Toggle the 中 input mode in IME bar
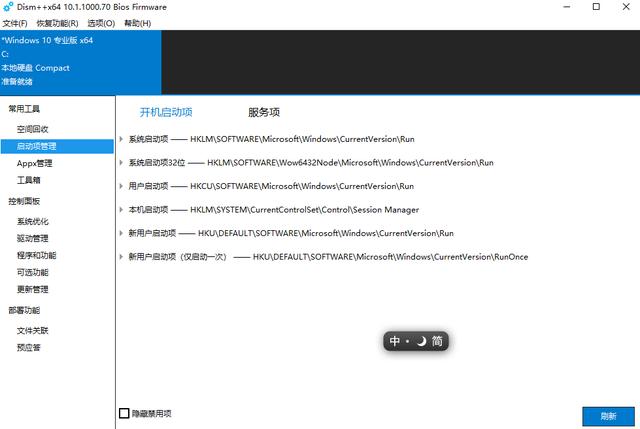Image resolution: width=640 pixels, height=429 pixels. point(395,341)
